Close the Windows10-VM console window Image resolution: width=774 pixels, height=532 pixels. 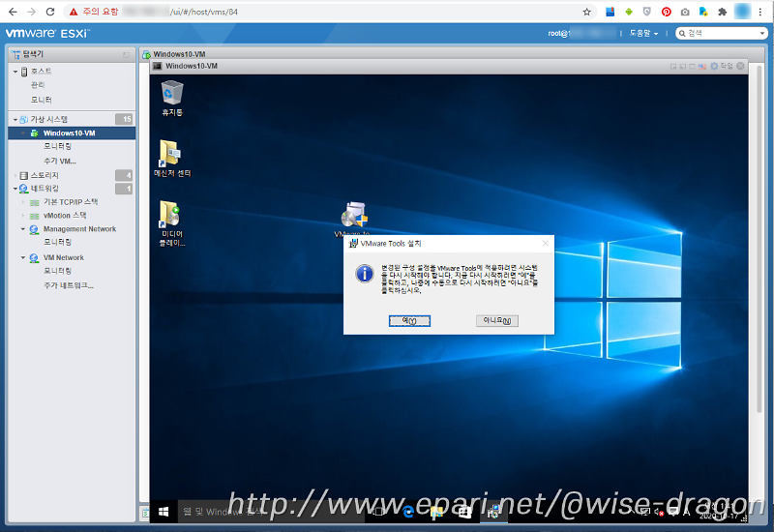[740, 66]
